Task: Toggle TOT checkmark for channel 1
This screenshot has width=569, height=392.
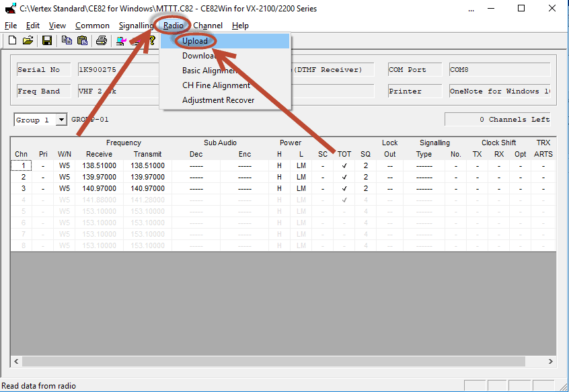Action: 344,166
